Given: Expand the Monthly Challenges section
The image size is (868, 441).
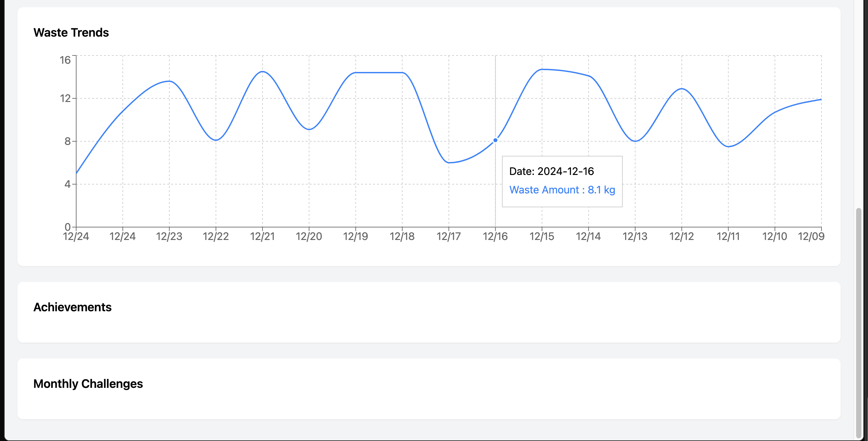Looking at the screenshot, I should click(88, 384).
